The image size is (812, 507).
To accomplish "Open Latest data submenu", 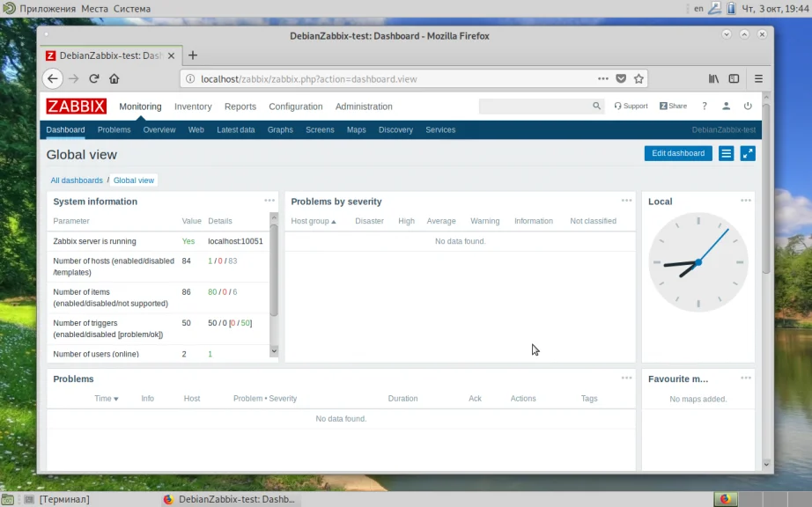I will click(236, 129).
